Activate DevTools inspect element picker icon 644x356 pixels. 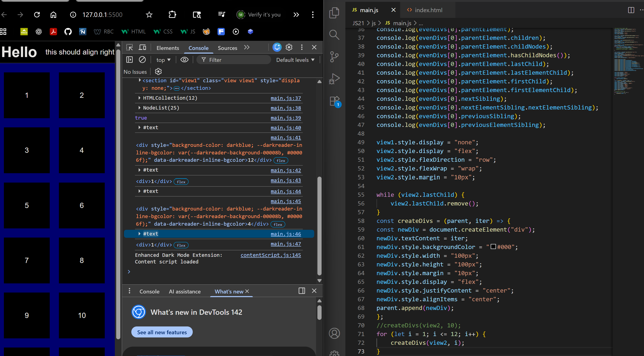coord(129,47)
